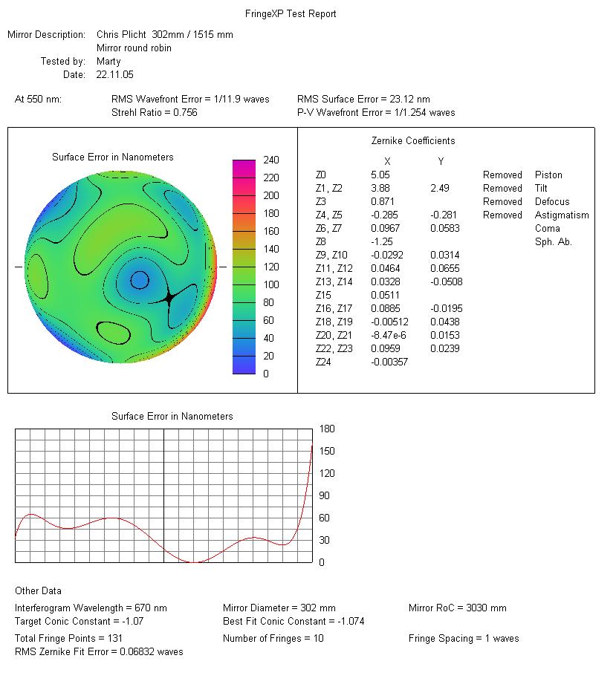Select the Z20, Z21 value -8.47e-6
This screenshot has height=690, width=616.
point(389,335)
